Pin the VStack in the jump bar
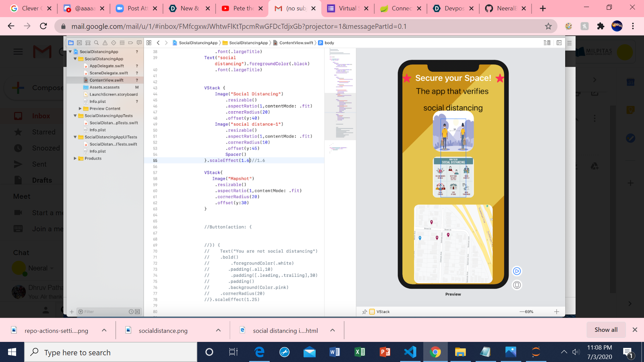 click(365, 311)
